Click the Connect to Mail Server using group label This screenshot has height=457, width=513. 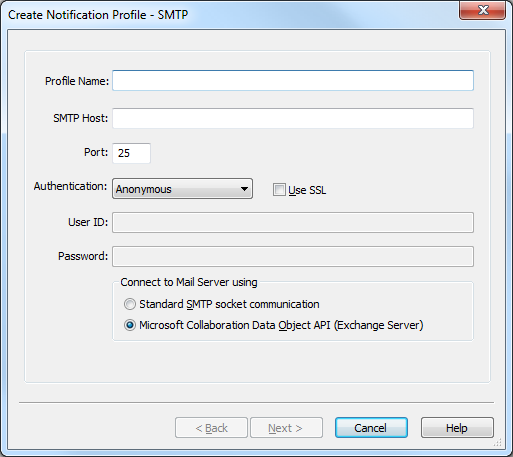tap(189, 282)
